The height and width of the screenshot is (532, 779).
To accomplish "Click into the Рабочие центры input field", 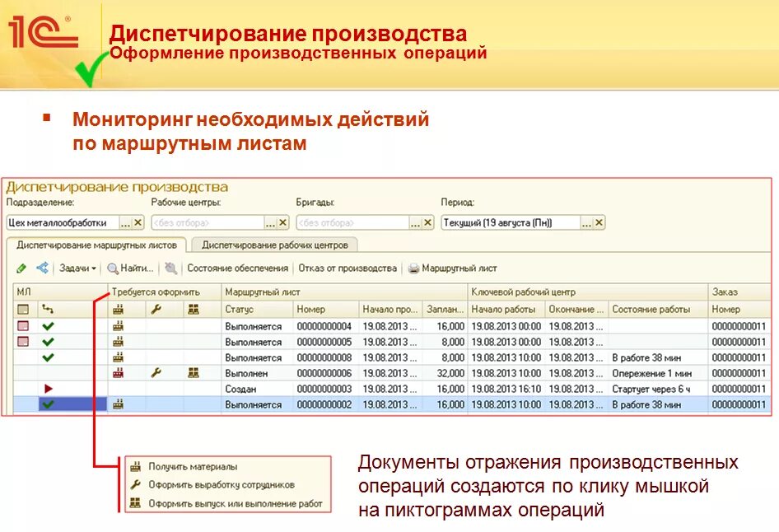I will (x=208, y=222).
